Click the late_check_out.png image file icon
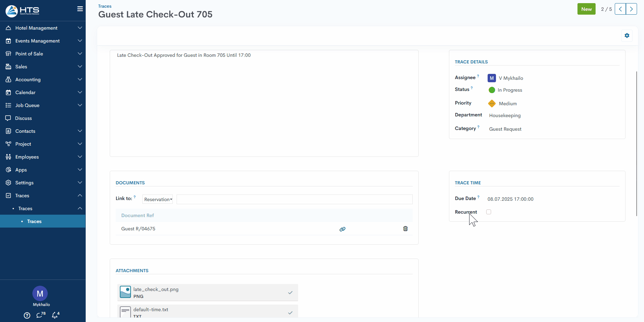Image resolution: width=644 pixels, height=322 pixels. [x=125, y=292]
